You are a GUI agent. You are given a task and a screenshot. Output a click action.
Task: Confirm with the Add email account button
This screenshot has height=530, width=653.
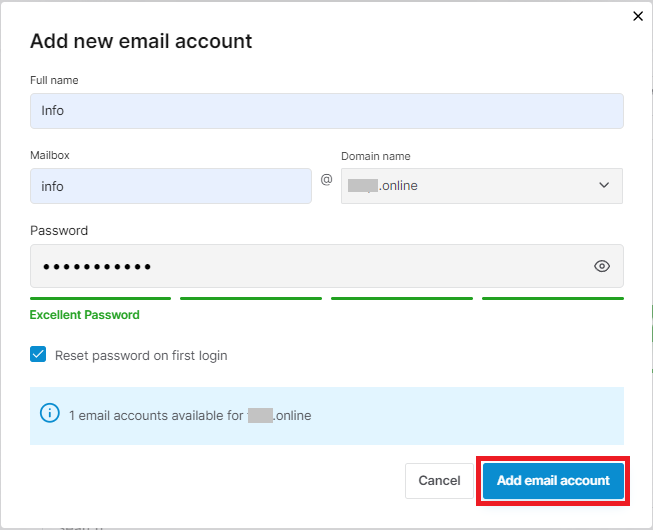tap(553, 480)
